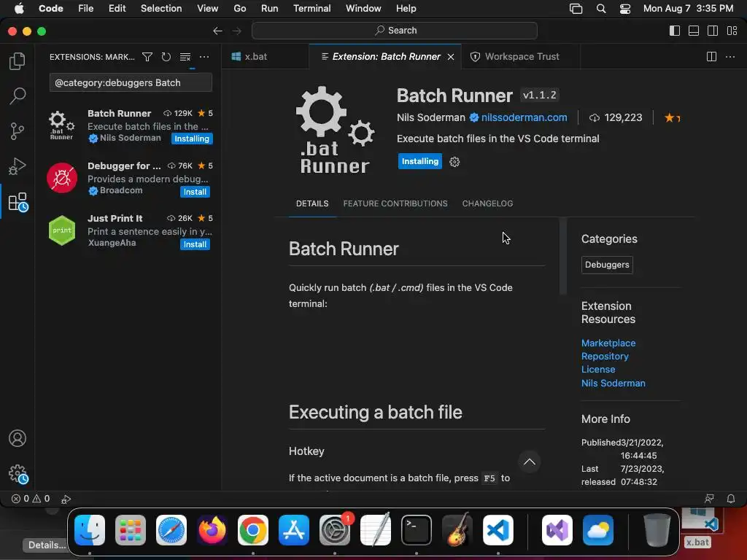Open feedback icon in status bar
The image size is (747, 560).
coord(709,499)
